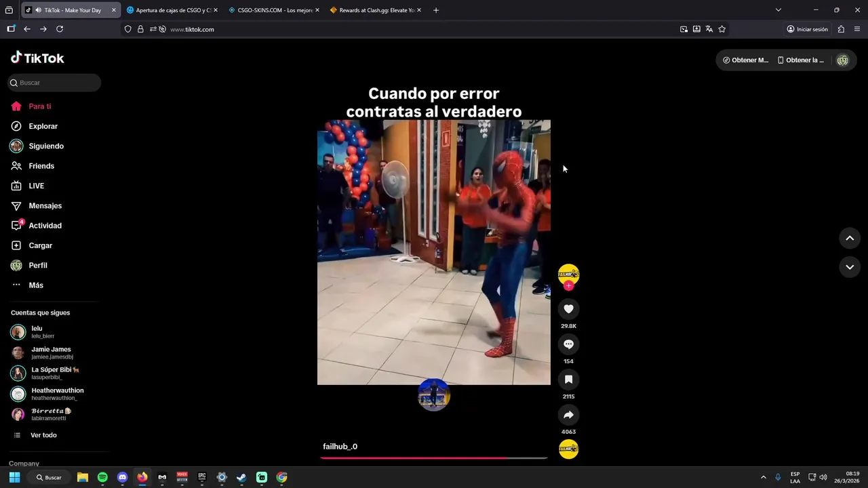868x488 pixels.
Task: Open Jamie James followed account
Action: [54, 353]
